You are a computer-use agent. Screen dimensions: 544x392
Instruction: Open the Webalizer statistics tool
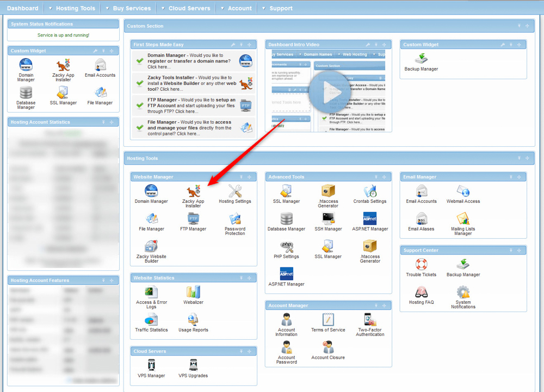[x=193, y=294]
